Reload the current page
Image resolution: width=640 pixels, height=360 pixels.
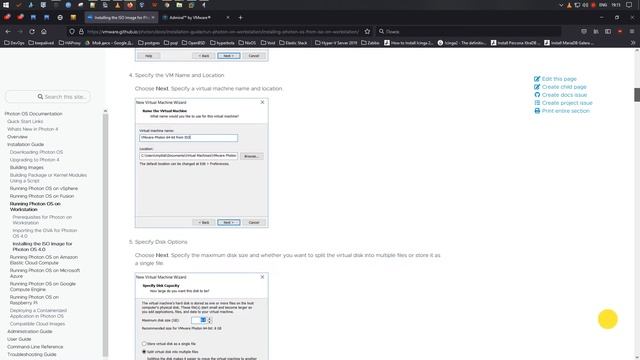[32, 31]
